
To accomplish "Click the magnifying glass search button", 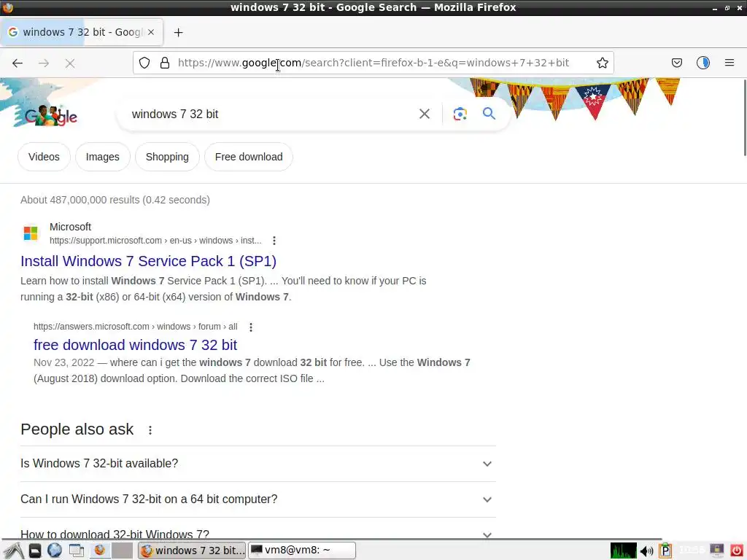I will point(489,114).
